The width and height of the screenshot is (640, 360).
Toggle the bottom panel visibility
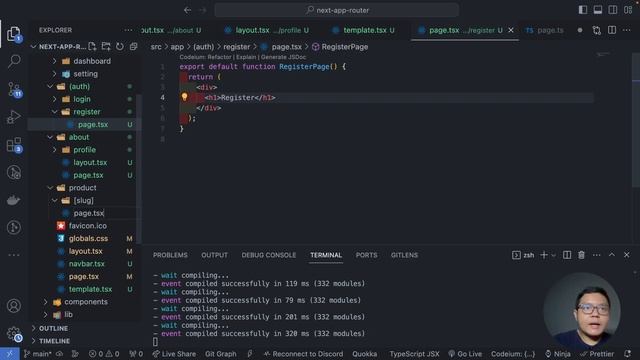[598, 10]
